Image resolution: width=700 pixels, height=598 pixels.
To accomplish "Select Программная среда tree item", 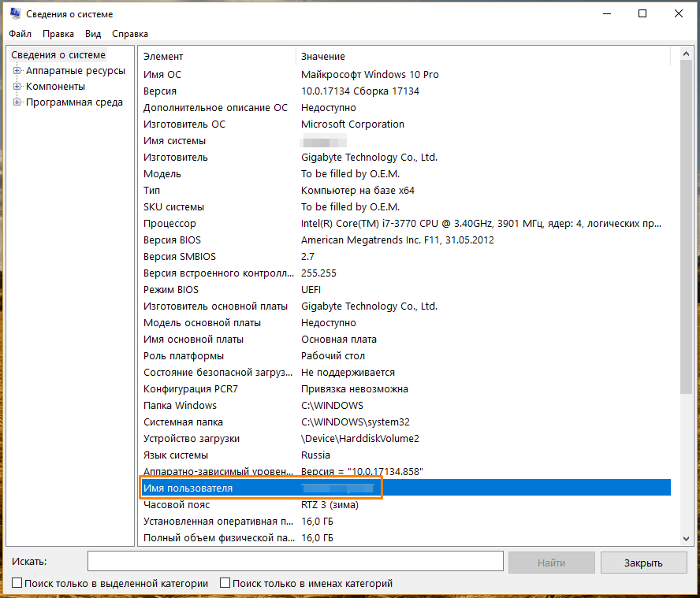I will click(74, 102).
